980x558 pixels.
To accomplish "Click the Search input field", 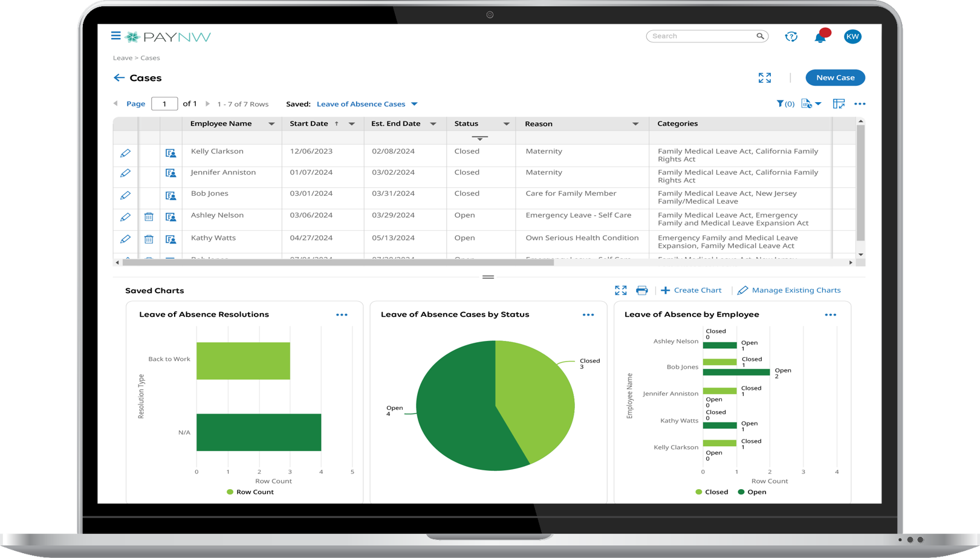I will [x=701, y=36].
